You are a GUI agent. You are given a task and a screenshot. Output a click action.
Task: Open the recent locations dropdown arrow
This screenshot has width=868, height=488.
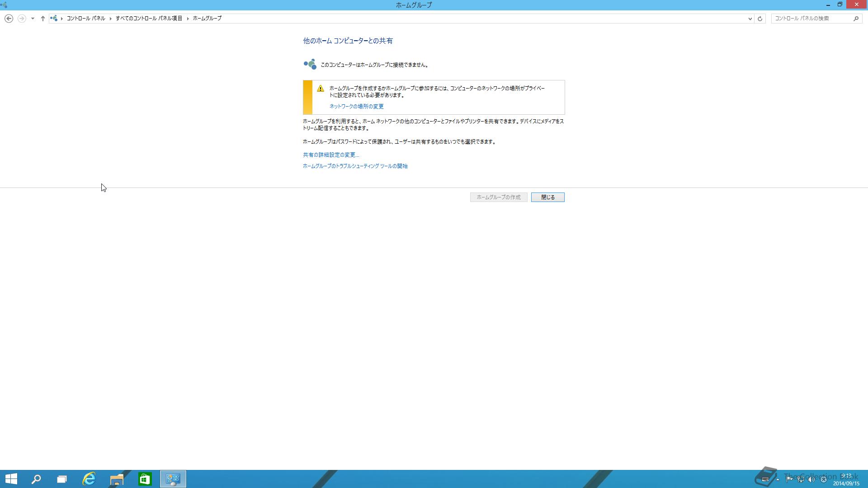[x=33, y=19]
